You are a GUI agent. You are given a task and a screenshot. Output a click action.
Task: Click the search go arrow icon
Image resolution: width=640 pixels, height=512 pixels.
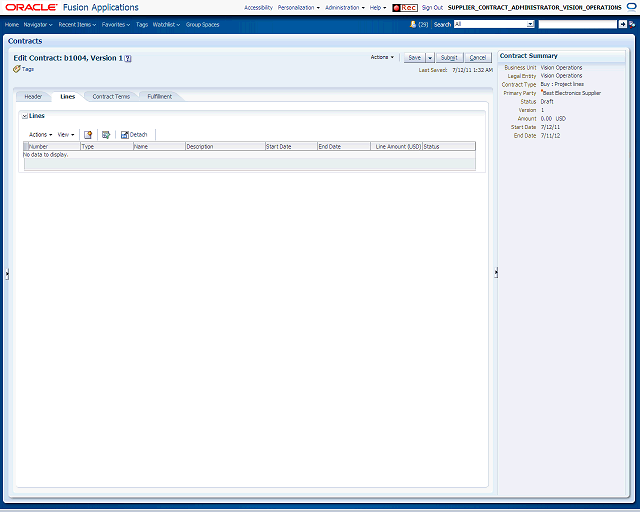pyautogui.click(x=622, y=24)
